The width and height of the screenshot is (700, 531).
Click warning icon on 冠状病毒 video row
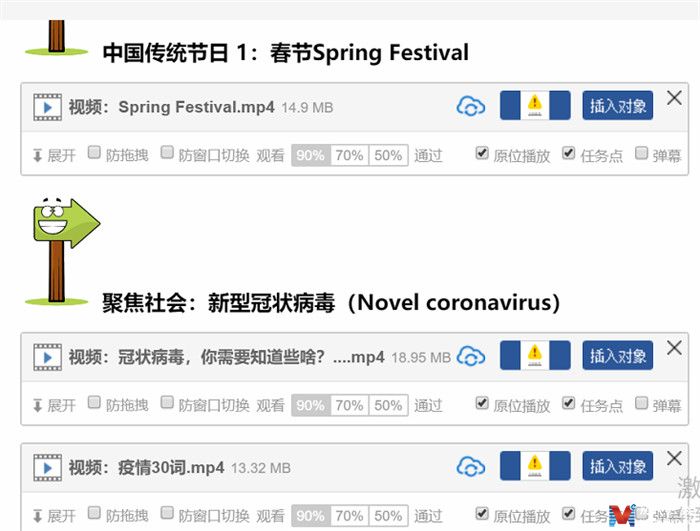pyautogui.click(x=534, y=355)
